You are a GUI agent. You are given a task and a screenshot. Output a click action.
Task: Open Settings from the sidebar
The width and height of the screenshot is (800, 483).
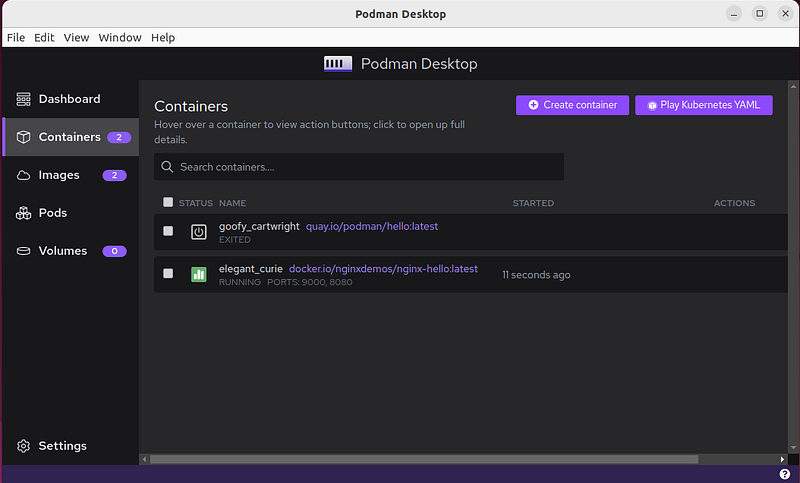[71, 446]
